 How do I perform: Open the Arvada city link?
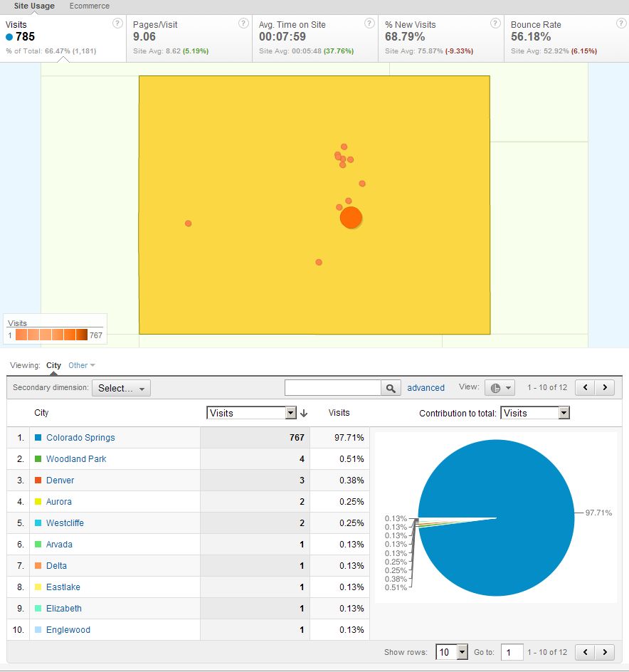click(x=59, y=545)
